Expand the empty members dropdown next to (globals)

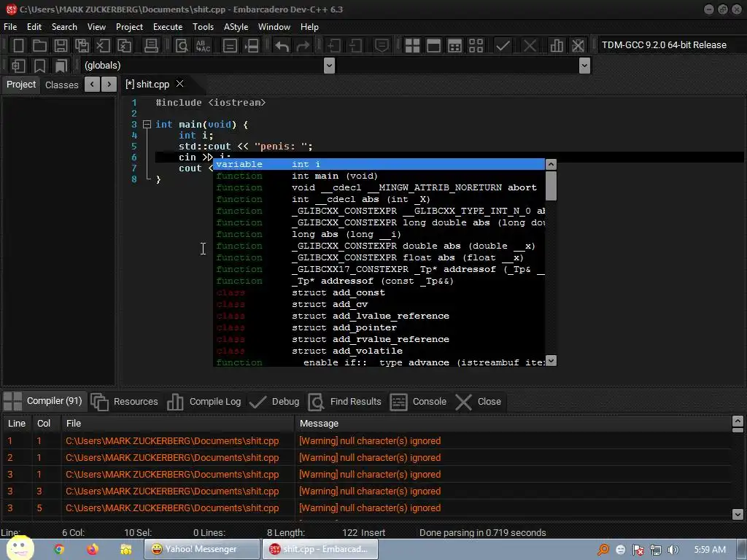[x=584, y=66]
